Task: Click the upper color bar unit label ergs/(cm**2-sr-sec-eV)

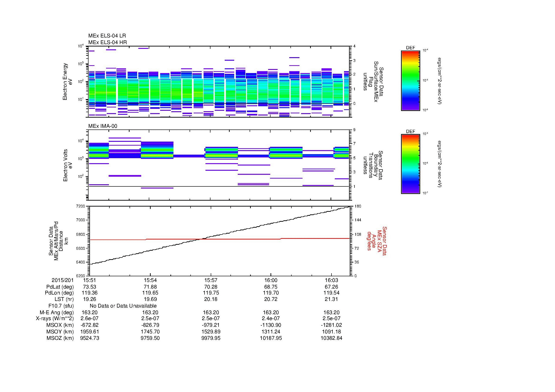Action: [x=440, y=81]
